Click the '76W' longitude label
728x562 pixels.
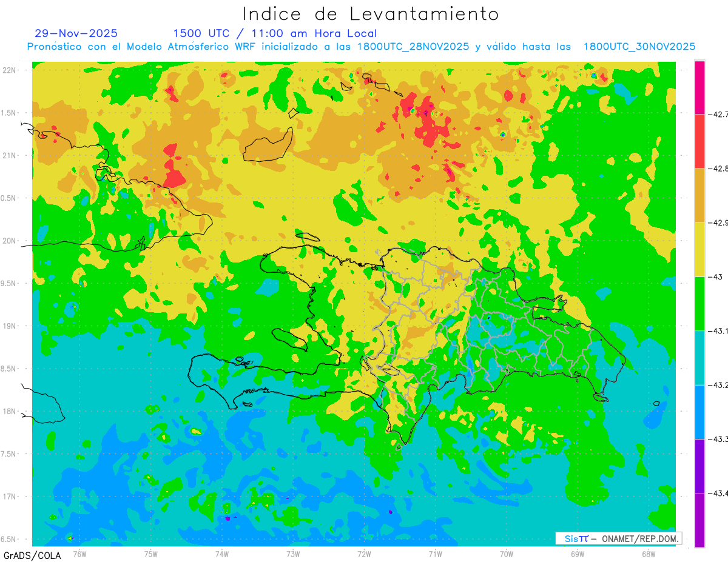[79, 554]
